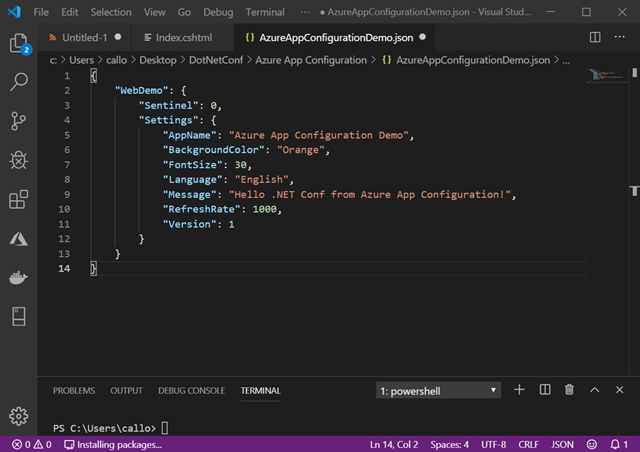Show notifications via bell icon

(x=619, y=444)
